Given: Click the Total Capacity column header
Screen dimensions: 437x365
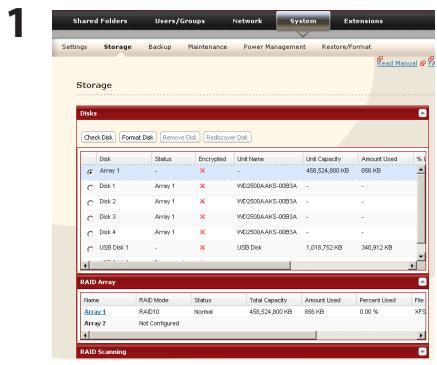Looking at the screenshot, I should [274, 300].
